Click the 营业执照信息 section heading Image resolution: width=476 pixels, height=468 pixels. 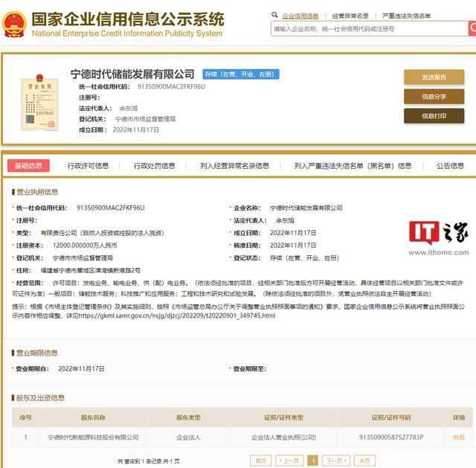36,192
